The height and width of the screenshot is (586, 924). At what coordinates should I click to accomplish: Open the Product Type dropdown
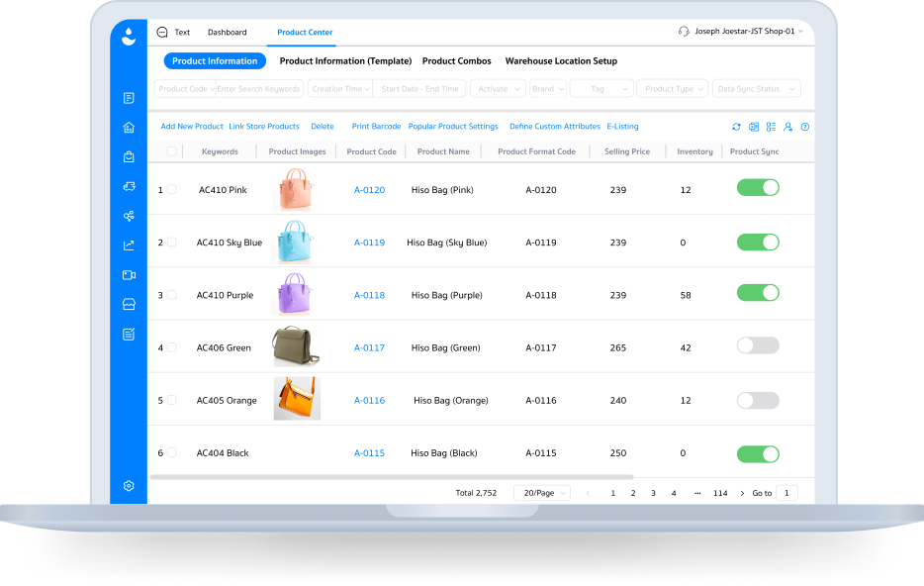point(673,89)
